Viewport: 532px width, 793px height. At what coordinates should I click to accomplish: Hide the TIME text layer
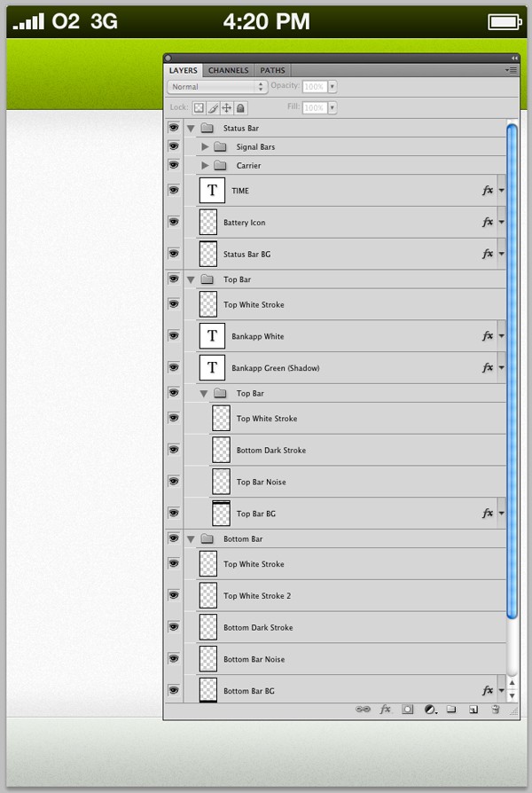point(174,190)
